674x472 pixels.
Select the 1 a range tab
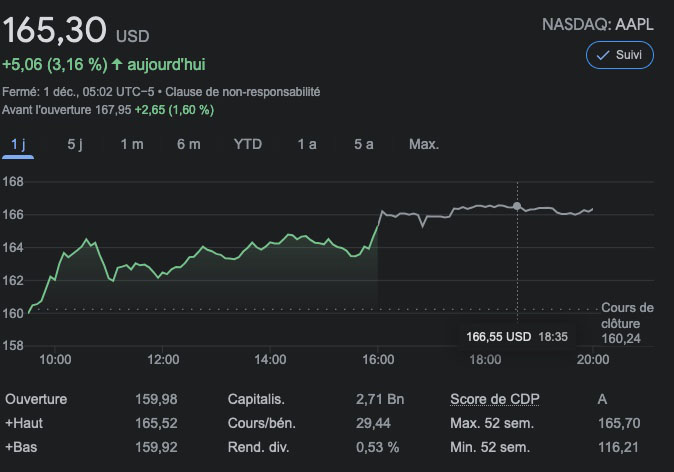click(307, 144)
